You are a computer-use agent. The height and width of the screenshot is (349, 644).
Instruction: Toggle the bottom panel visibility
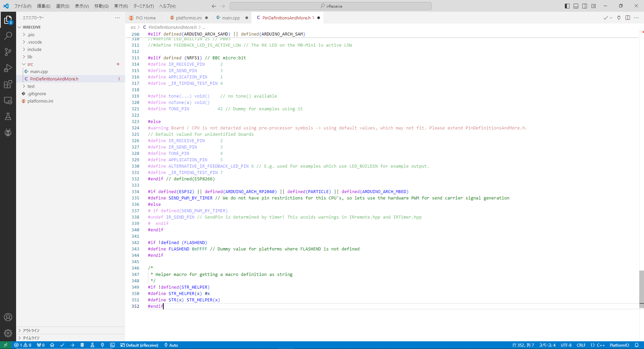[576, 6]
